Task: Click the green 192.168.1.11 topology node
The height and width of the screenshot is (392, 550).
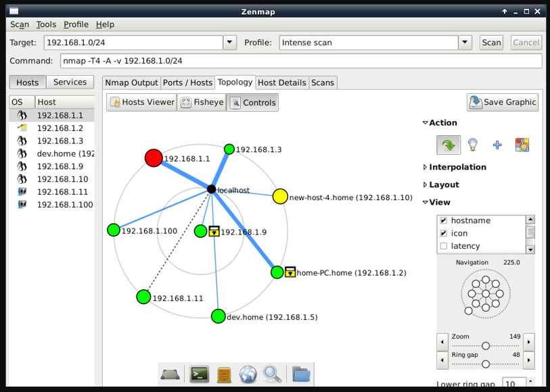Action: [x=143, y=297]
